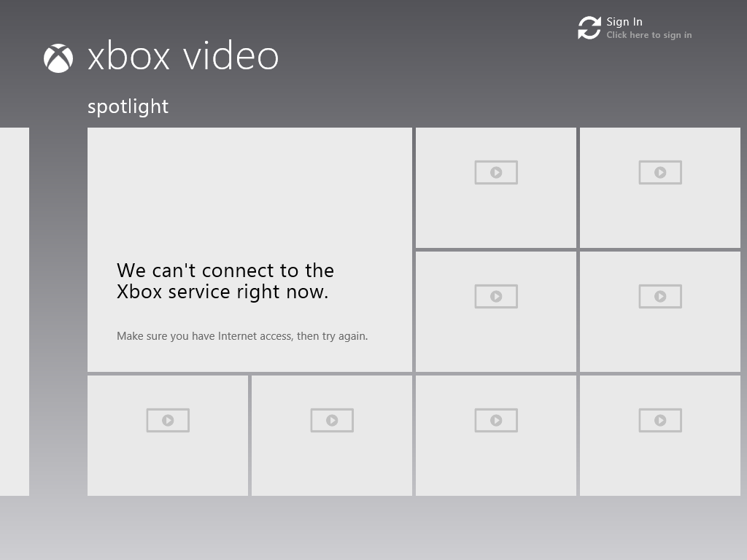Click the Xbox sphere logo
Screen dimensions: 747x560
[58, 58]
